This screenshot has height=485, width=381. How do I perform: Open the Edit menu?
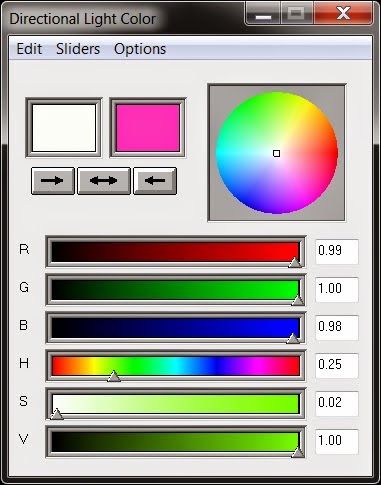(29, 49)
